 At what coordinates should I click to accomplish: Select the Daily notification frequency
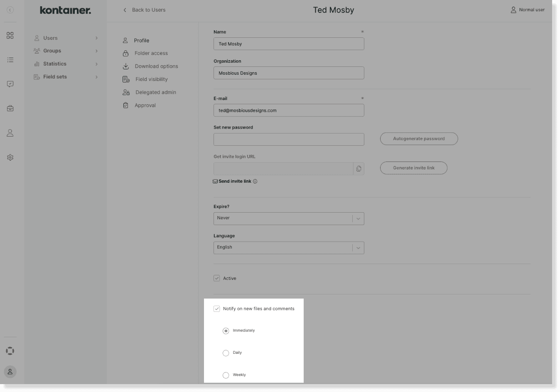[226, 353]
